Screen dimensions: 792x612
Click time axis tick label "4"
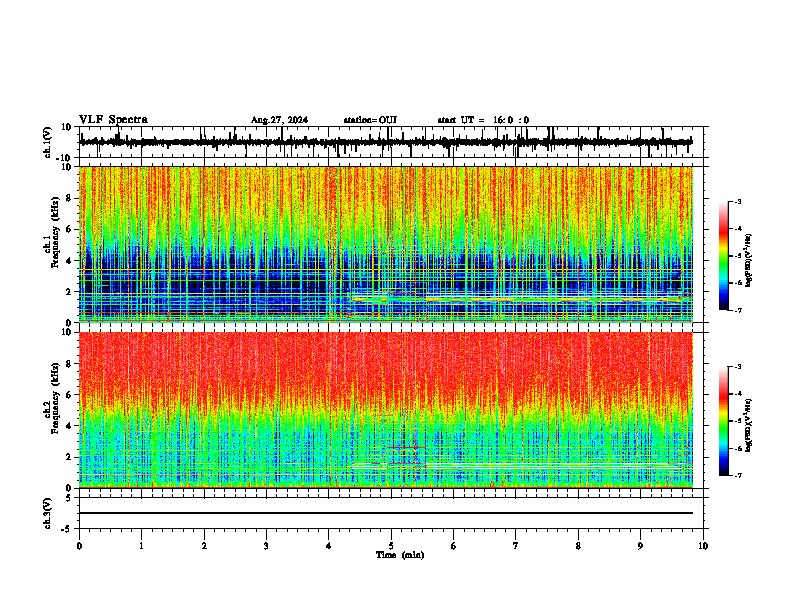point(329,546)
